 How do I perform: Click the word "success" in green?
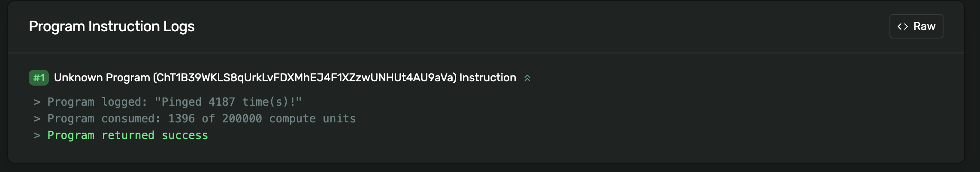[185, 135]
